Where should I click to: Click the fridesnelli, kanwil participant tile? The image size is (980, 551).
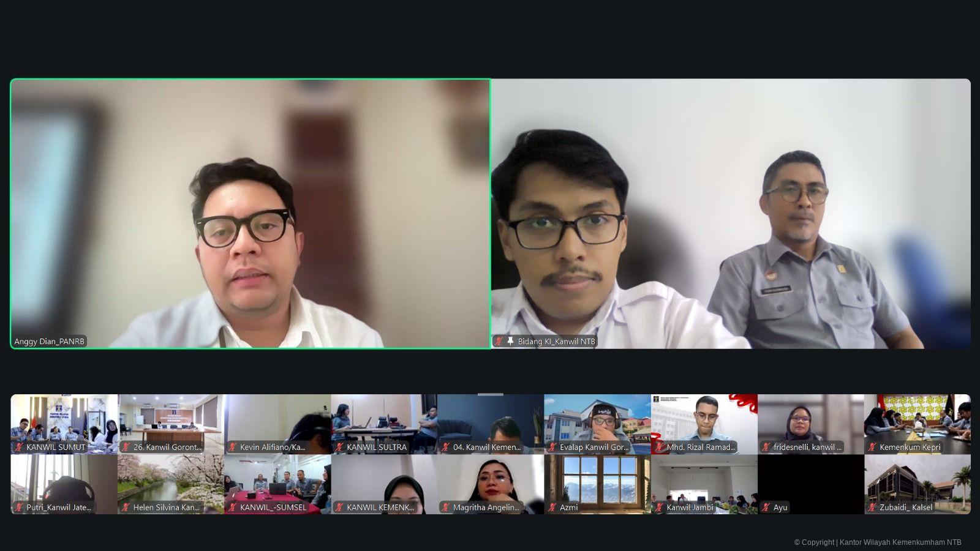pos(810,424)
